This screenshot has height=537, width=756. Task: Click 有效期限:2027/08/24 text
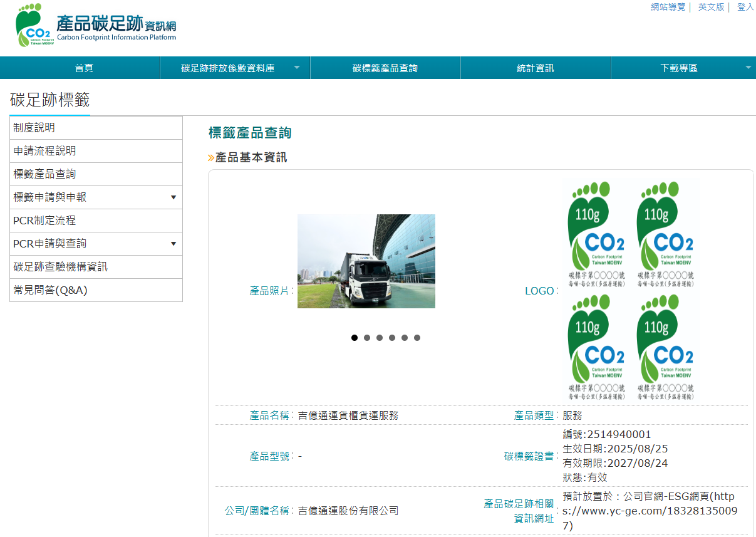point(615,463)
